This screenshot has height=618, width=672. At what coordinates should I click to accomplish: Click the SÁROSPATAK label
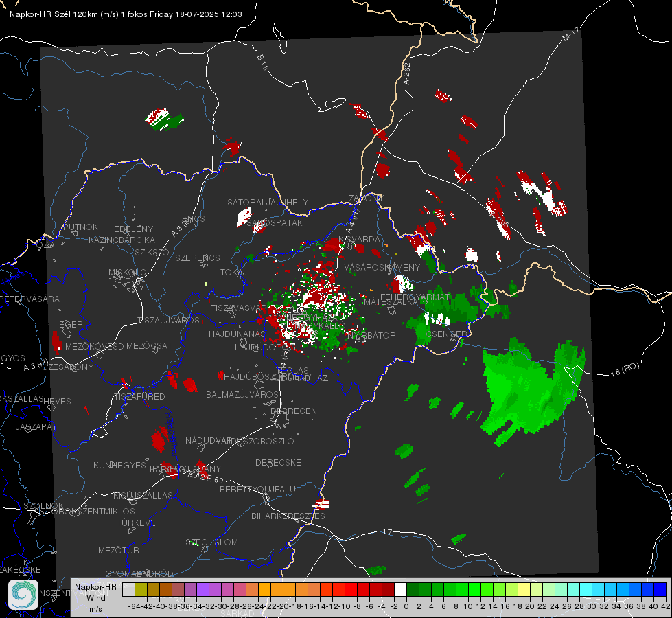[x=275, y=223]
